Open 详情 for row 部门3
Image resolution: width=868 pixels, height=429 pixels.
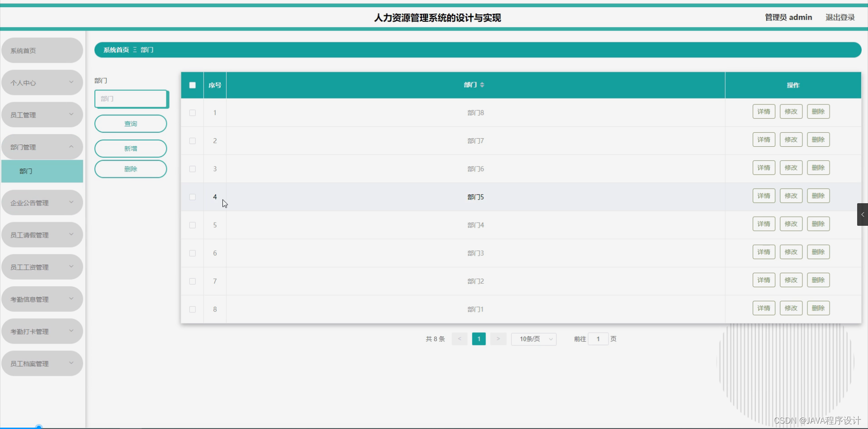coord(764,252)
